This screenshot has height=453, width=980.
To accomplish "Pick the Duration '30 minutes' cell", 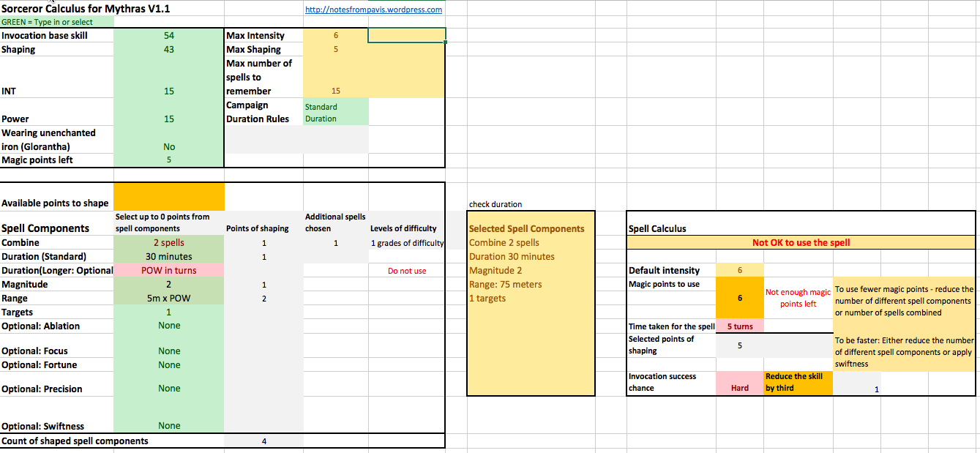I will pyautogui.click(x=169, y=256).
